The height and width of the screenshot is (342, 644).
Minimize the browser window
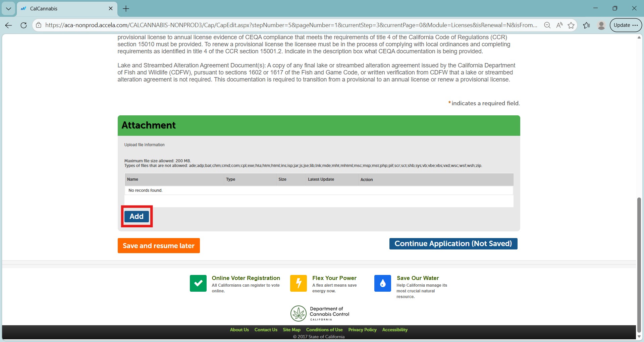click(x=596, y=8)
